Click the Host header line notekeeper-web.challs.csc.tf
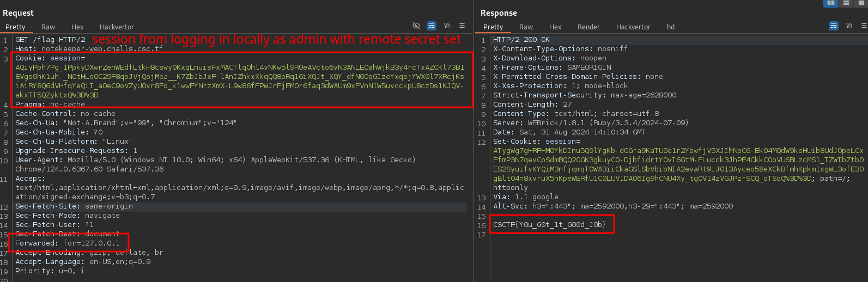Screen dimensions: 868x282 coord(89,49)
